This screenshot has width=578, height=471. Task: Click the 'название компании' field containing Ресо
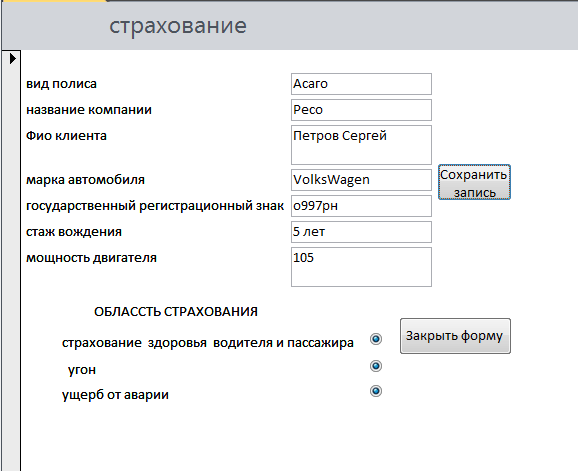(361, 110)
